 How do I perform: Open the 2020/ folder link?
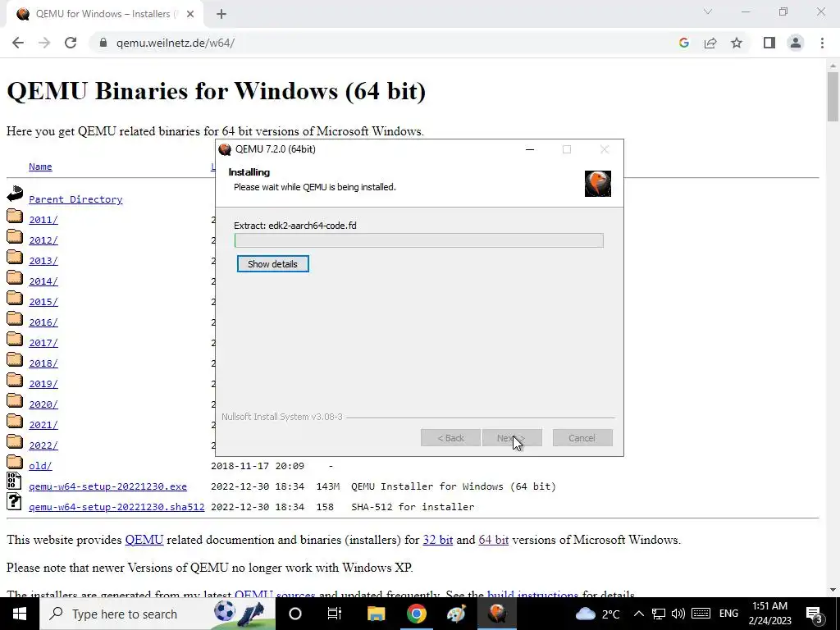tap(43, 404)
